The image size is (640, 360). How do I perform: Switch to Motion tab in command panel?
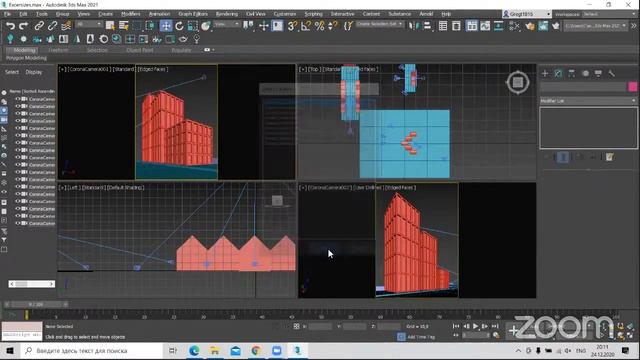585,73
